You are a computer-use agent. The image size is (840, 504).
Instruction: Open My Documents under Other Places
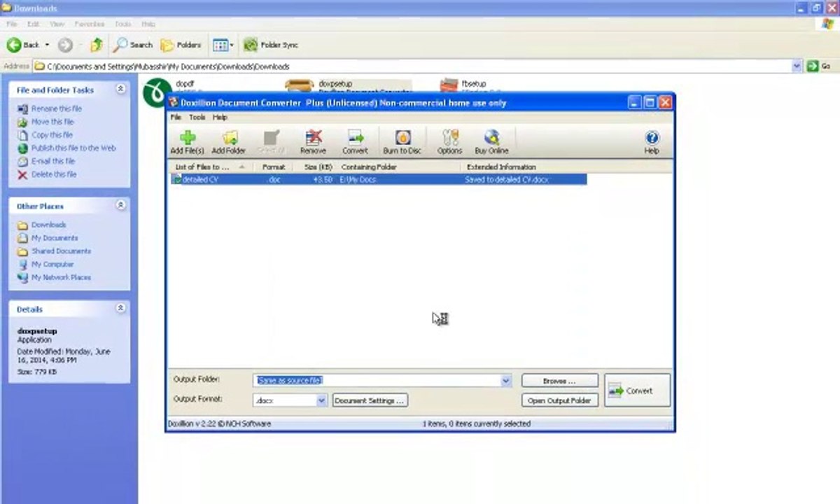point(55,238)
